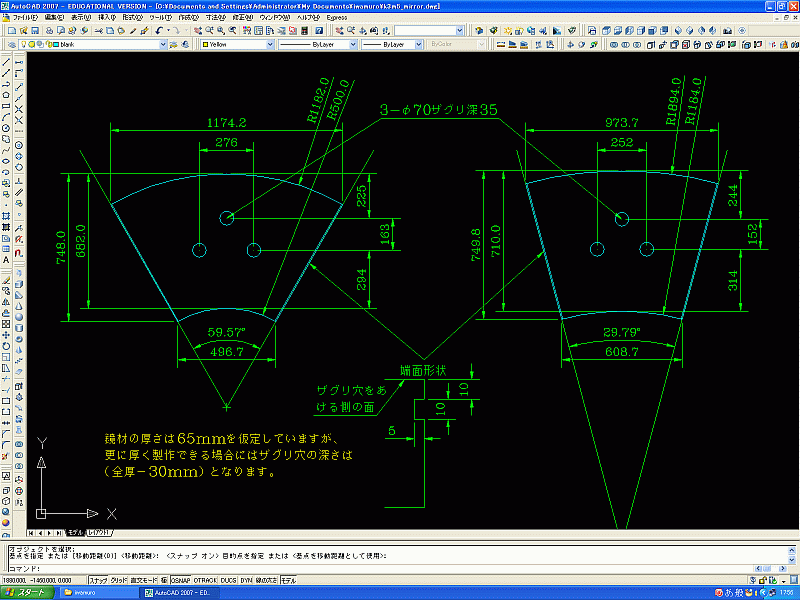800x600 pixels.
Task: Switch to the モデル tab
Action: click(75, 533)
